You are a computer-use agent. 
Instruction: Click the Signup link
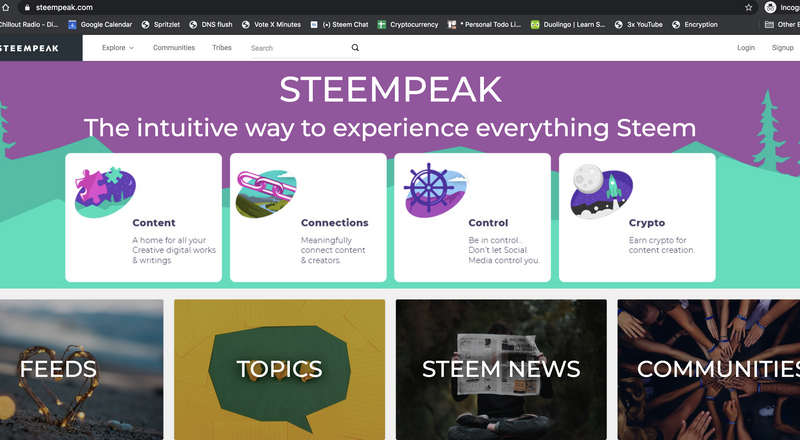coord(783,47)
